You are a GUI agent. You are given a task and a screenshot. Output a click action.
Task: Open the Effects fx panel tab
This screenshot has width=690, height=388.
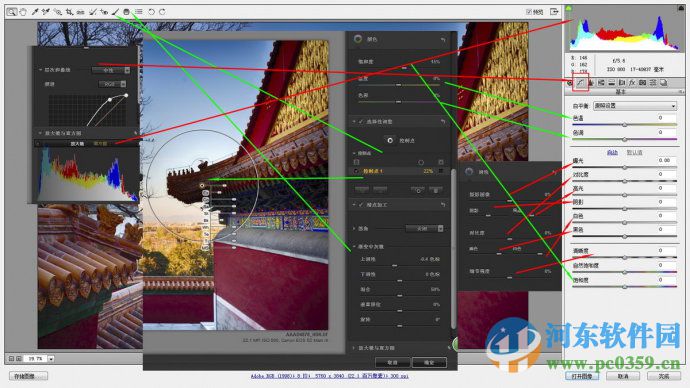pos(632,82)
